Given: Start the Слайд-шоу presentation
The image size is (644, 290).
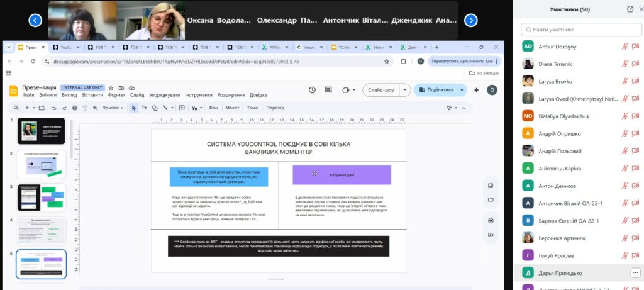Looking at the screenshot, I should [381, 90].
